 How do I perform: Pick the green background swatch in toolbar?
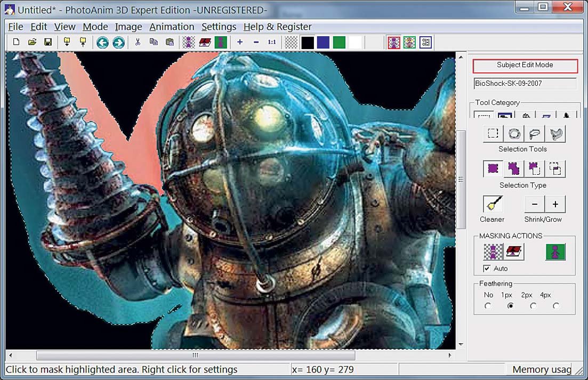point(340,42)
